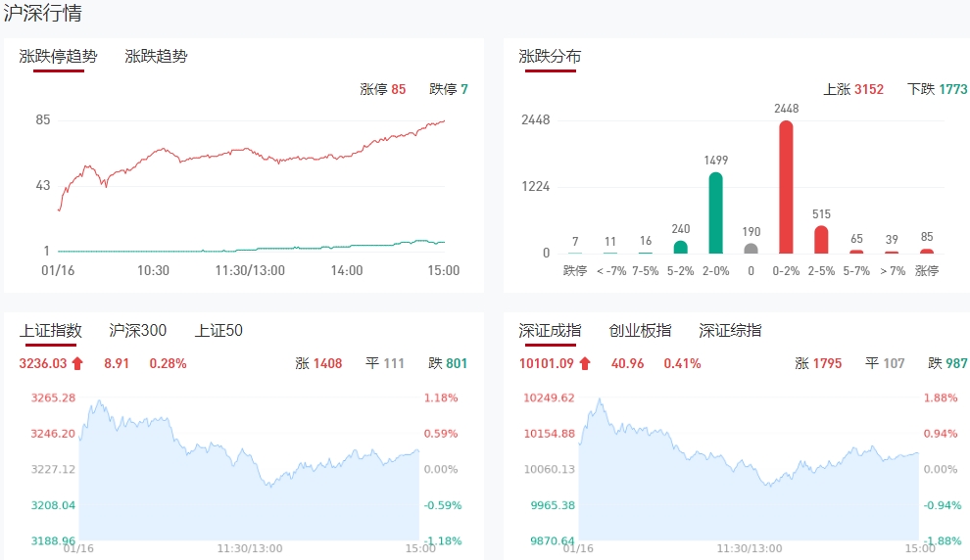Open the 沪深300 tab
Screen dimensions: 970x560
(138, 331)
